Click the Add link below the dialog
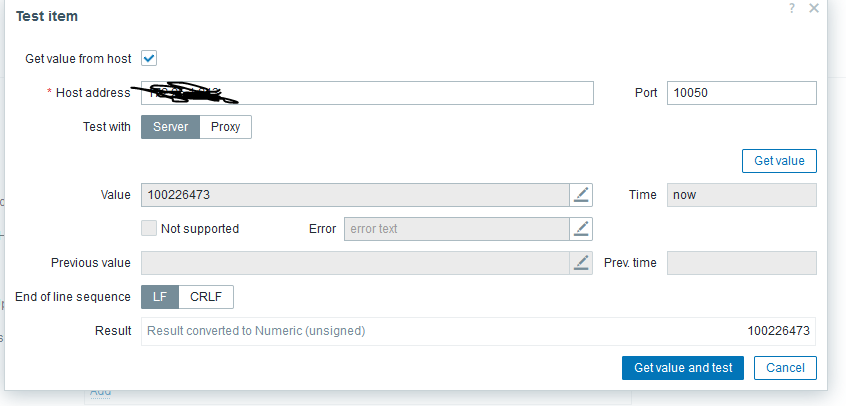Screen dimensions: 846x406 101,392
